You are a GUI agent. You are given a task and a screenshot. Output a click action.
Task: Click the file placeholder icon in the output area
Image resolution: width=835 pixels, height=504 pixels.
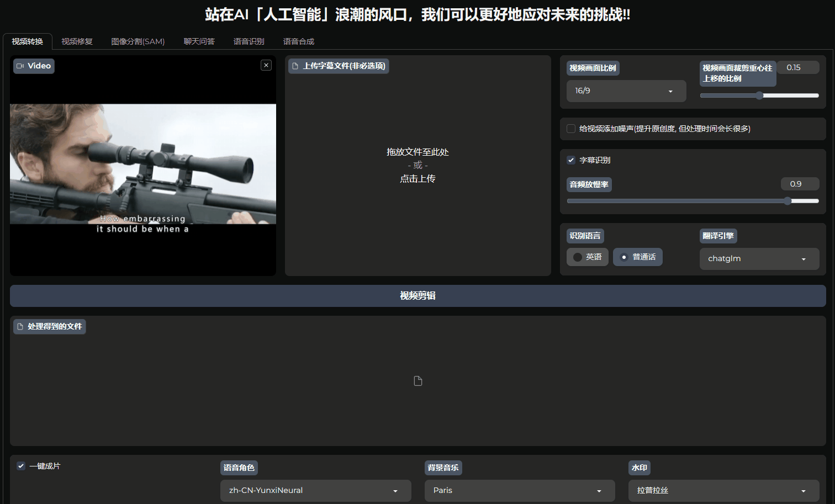[x=417, y=380]
